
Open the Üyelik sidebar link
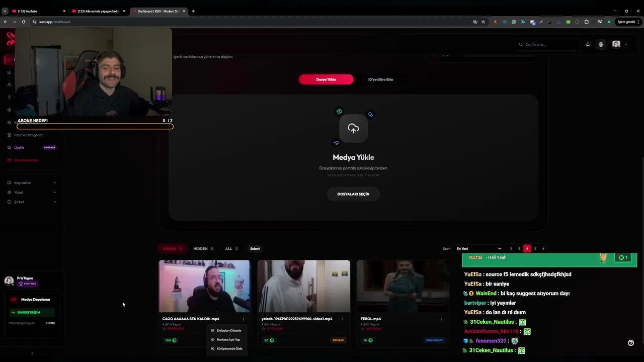pos(19,147)
